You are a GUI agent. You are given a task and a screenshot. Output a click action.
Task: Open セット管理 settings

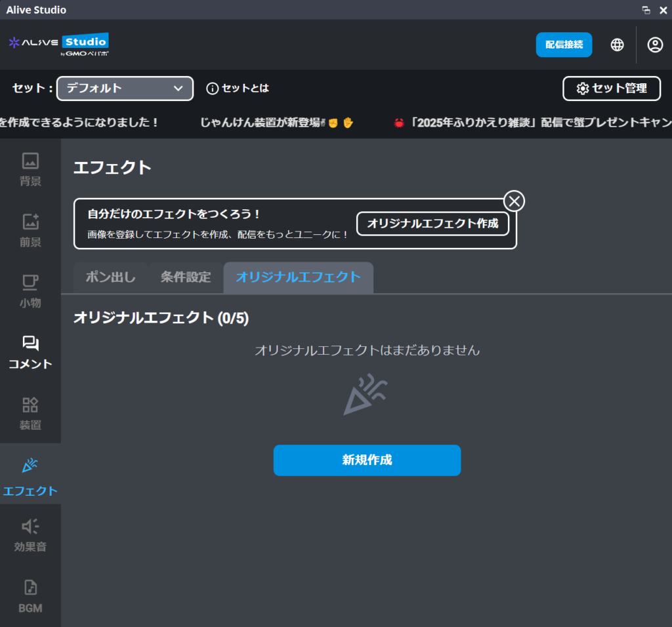[x=612, y=89]
